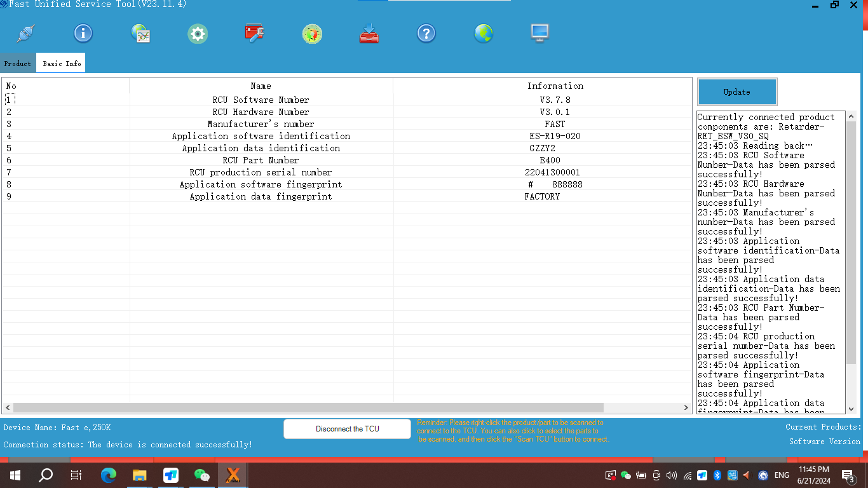Screen dimensions: 868x488
Task: Click the plug connection icon in toolbar
Action: point(26,34)
